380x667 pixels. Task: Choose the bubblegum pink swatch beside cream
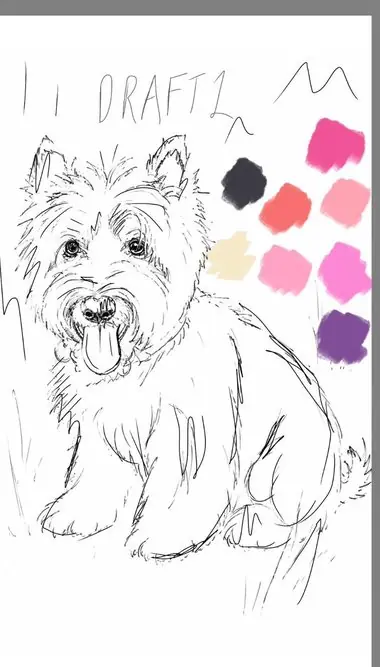(285, 270)
